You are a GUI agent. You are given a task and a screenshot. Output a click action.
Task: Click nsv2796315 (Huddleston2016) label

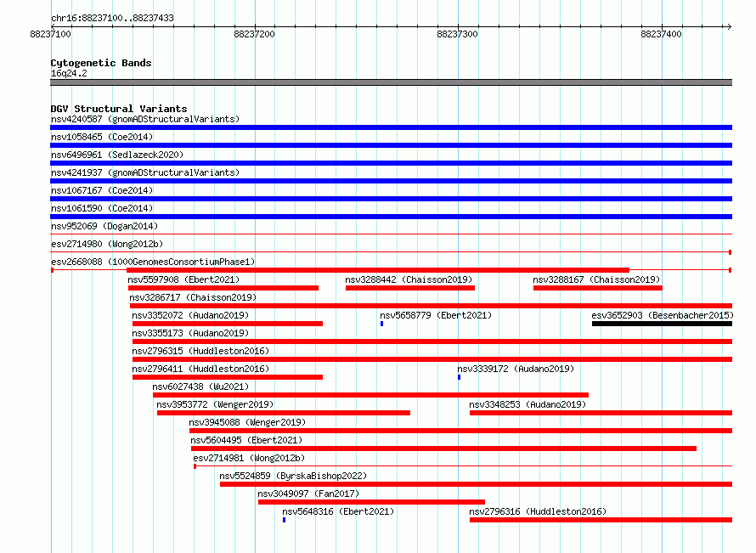pos(200,351)
